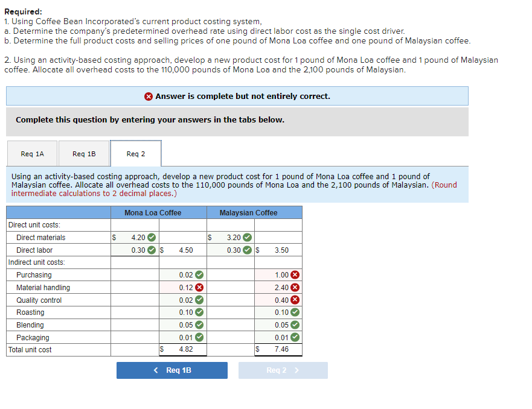Click the 'Indirect unit costs:' row label
This screenshot has height=409, width=532.
pos(37,262)
